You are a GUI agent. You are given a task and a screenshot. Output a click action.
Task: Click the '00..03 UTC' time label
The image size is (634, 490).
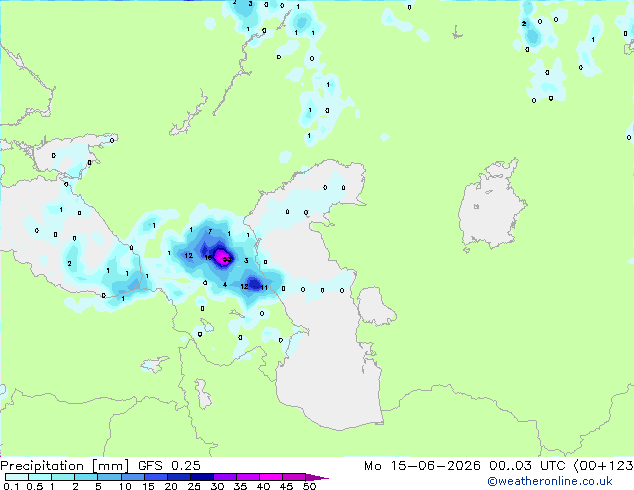pyautogui.click(x=526, y=466)
